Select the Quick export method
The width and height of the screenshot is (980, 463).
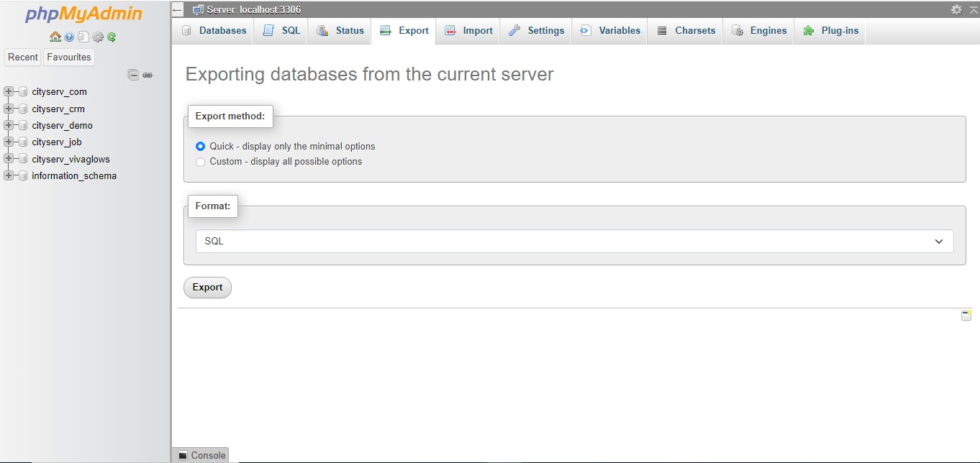click(x=201, y=146)
